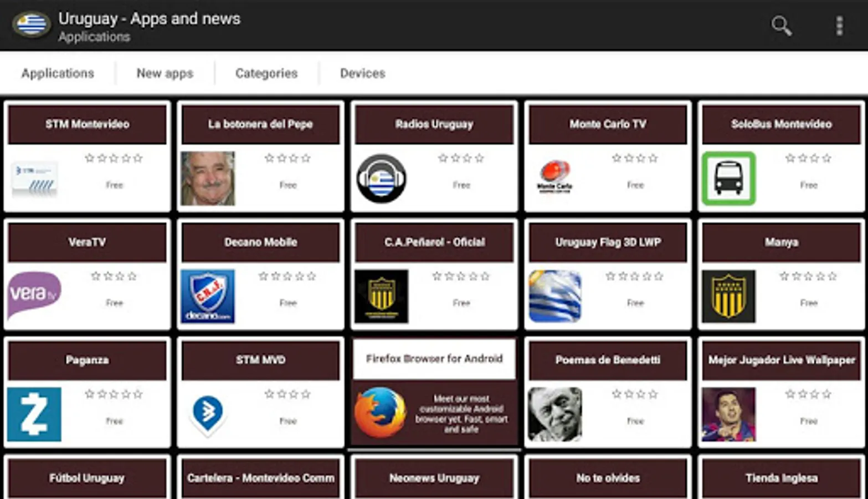Open the Neonews Uruguay app card
Image resolution: width=868 pixels, height=499 pixels.
(x=434, y=477)
